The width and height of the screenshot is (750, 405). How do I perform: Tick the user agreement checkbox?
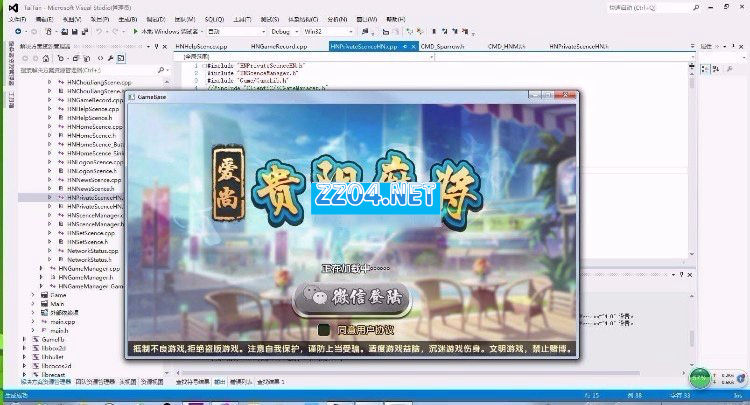point(325,329)
